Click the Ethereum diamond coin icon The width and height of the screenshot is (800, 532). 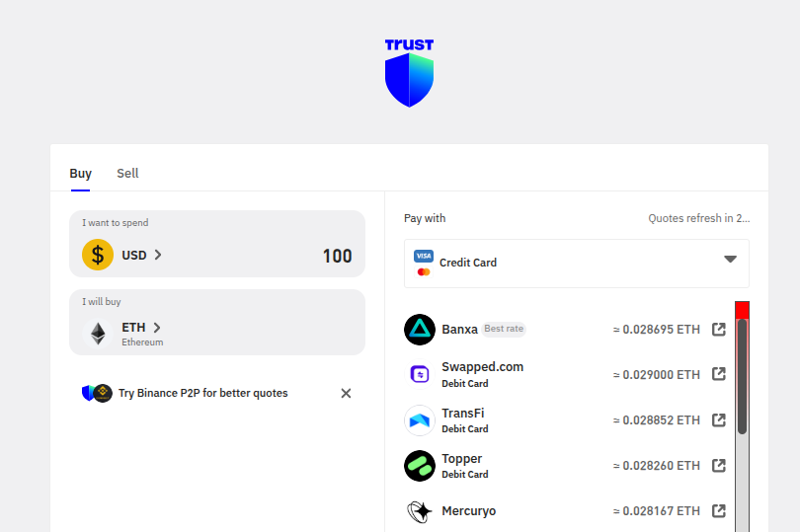pos(98,334)
